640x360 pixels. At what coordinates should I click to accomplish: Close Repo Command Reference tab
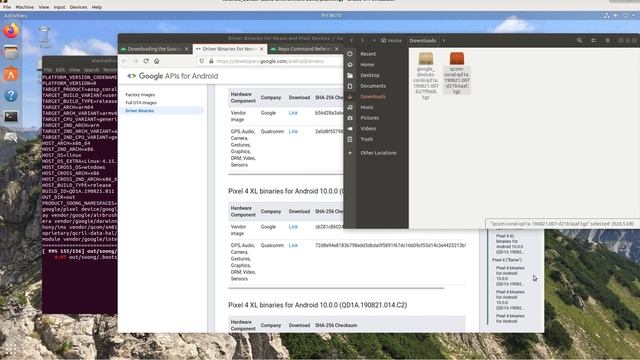[x=337, y=49]
